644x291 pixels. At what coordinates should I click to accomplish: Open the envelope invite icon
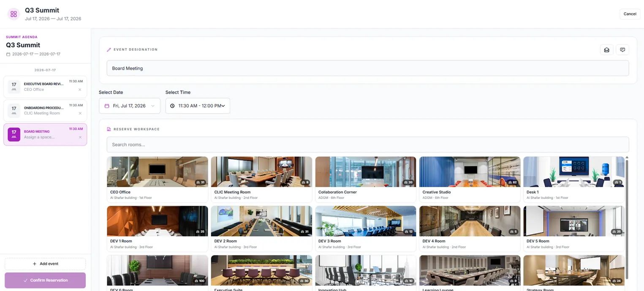(x=606, y=50)
